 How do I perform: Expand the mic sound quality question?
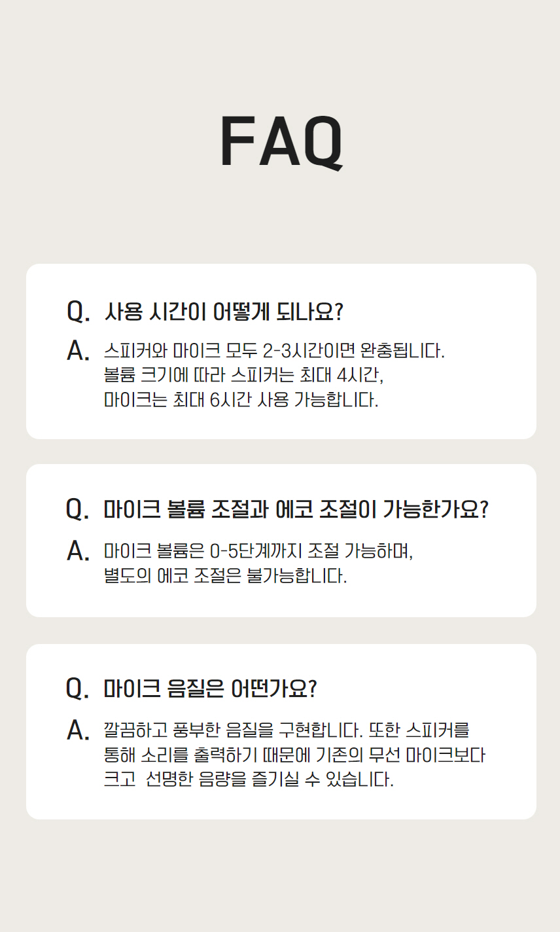click(211, 689)
